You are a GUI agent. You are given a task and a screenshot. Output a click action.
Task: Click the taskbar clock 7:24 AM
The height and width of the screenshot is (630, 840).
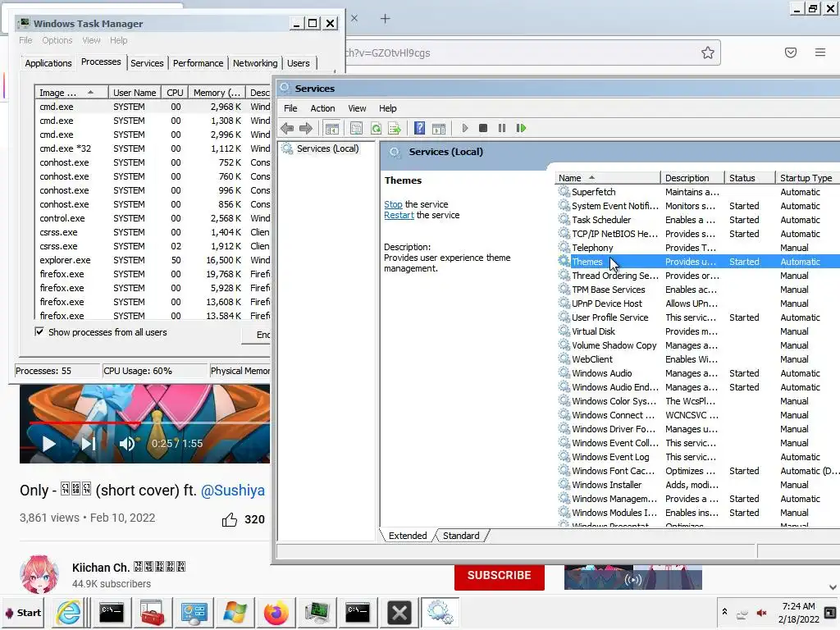[x=798, y=606]
